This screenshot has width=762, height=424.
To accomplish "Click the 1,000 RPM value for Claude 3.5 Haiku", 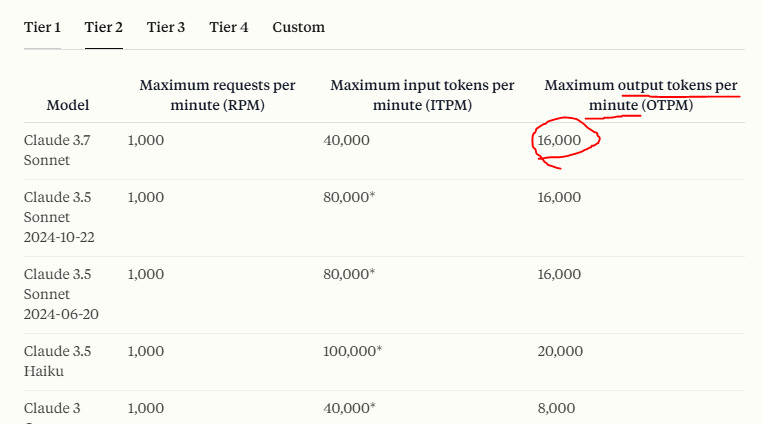I will pos(146,352).
